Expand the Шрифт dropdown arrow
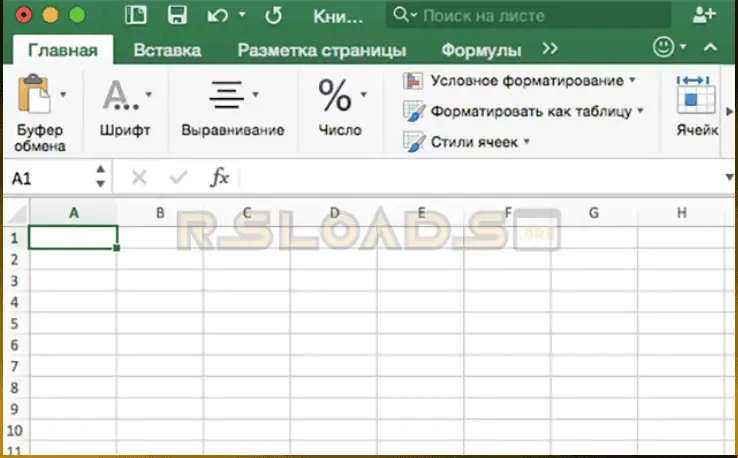738x458 pixels. [x=149, y=94]
